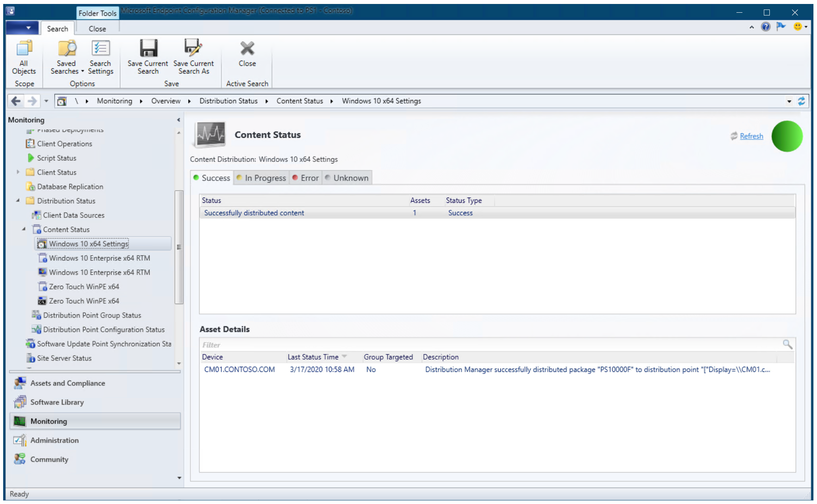This screenshot has width=817, height=504.
Task: Open the Monitoring workspace
Action: (x=48, y=421)
